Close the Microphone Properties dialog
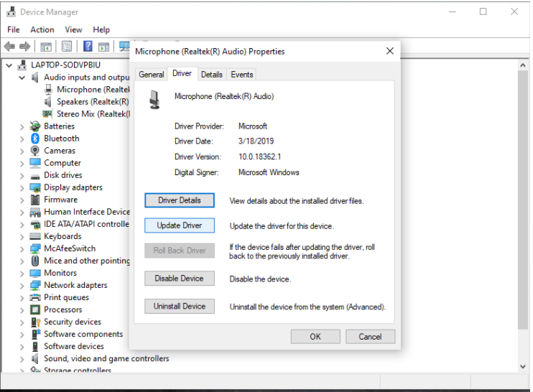Image resolution: width=533 pixels, height=392 pixels. click(x=390, y=51)
